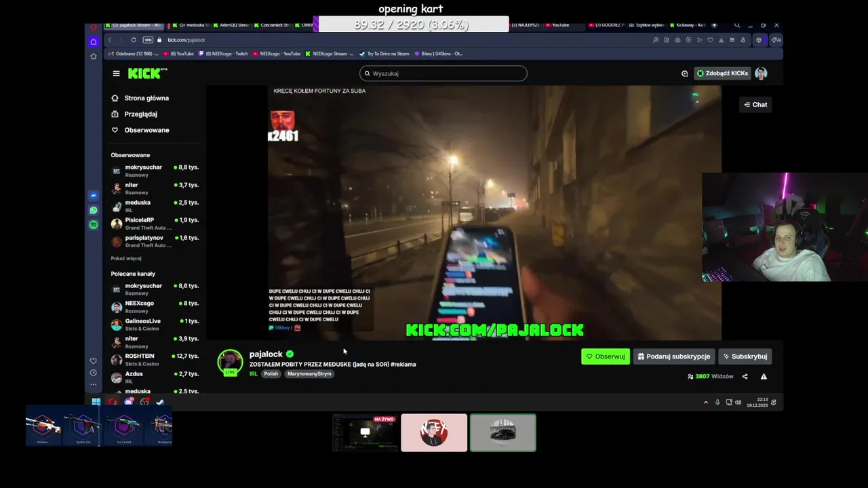Open parisplatynov channel

pyautogui.click(x=155, y=241)
